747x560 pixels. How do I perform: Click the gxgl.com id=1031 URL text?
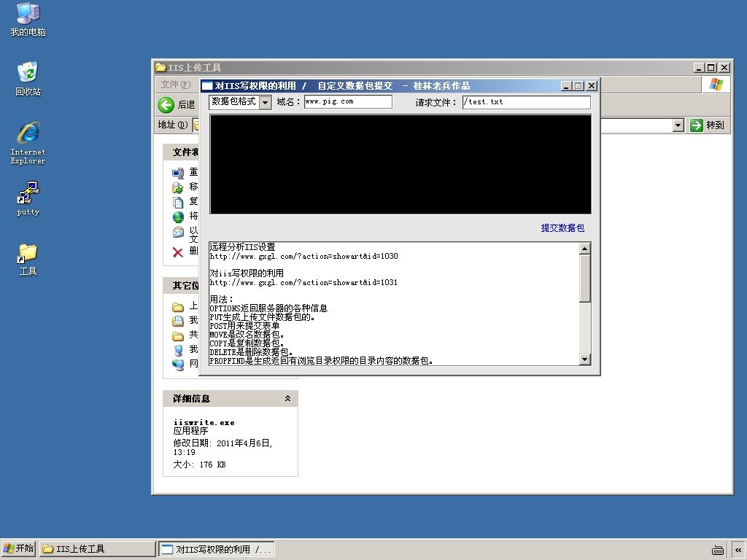[x=303, y=282]
